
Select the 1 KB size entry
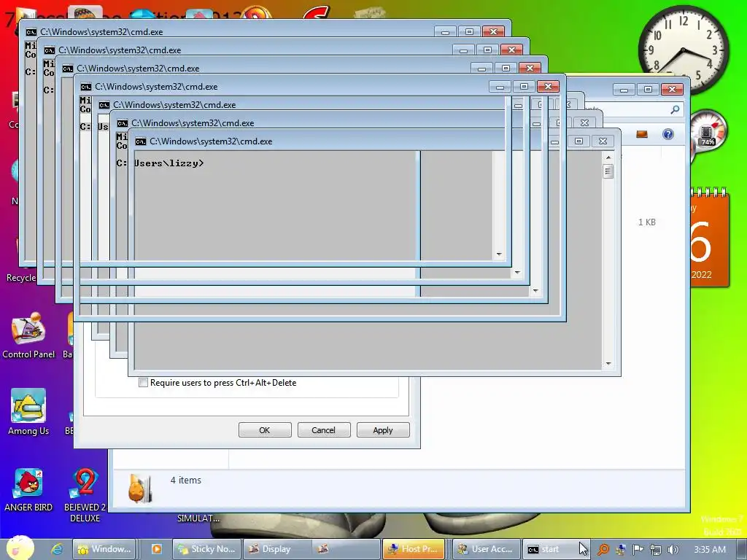click(647, 222)
